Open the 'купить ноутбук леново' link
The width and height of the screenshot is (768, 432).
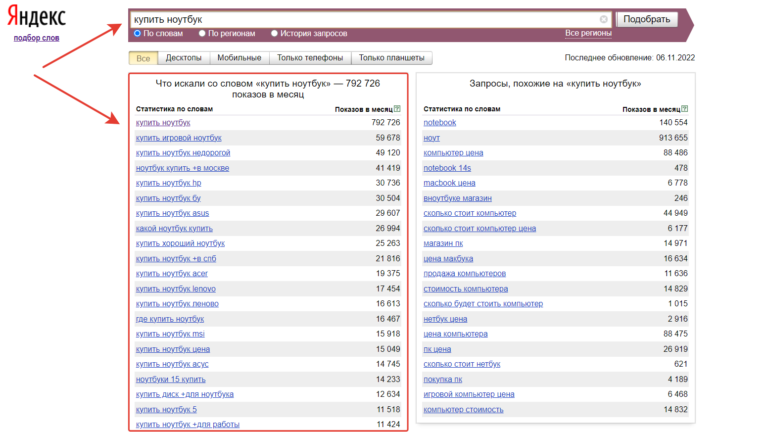[177, 304]
